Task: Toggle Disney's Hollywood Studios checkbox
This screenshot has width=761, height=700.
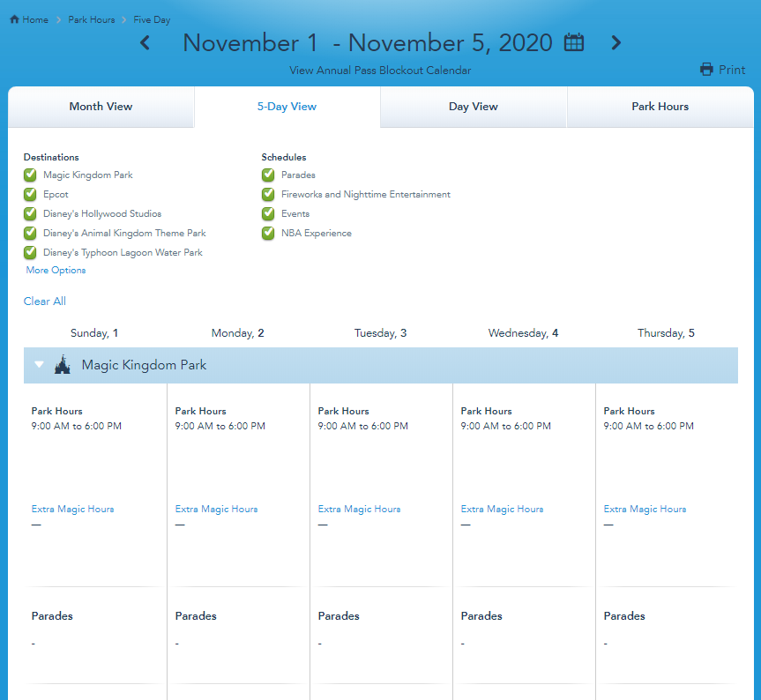Action: coord(31,214)
